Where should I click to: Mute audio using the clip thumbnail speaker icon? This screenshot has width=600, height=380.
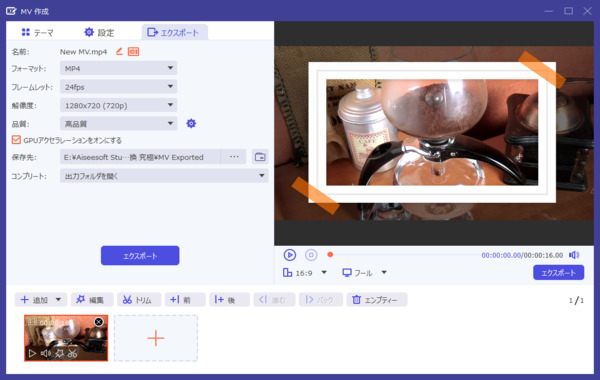click(46, 353)
